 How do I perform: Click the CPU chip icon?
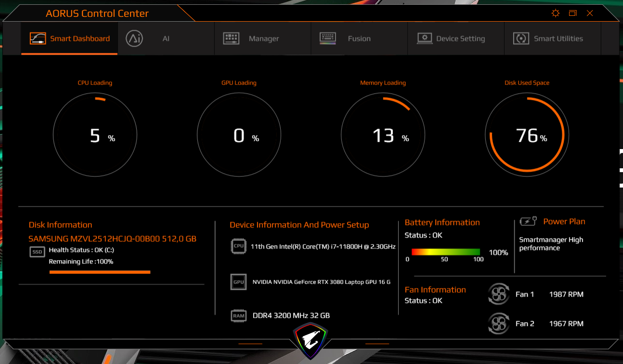tap(238, 246)
